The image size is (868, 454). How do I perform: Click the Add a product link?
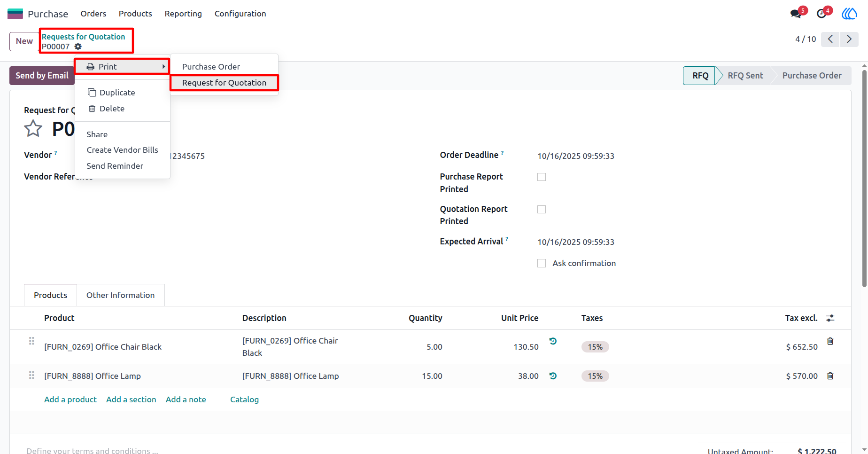tap(70, 399)
